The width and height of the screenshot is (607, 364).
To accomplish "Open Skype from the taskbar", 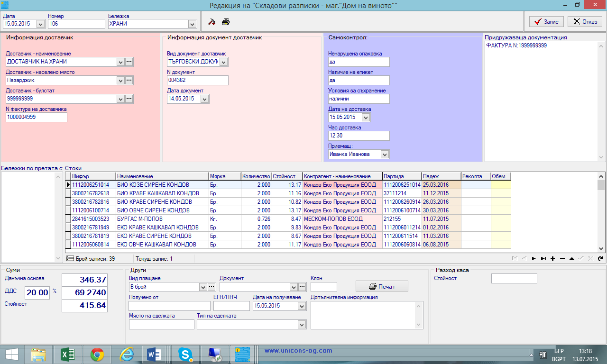I will 185,355.
